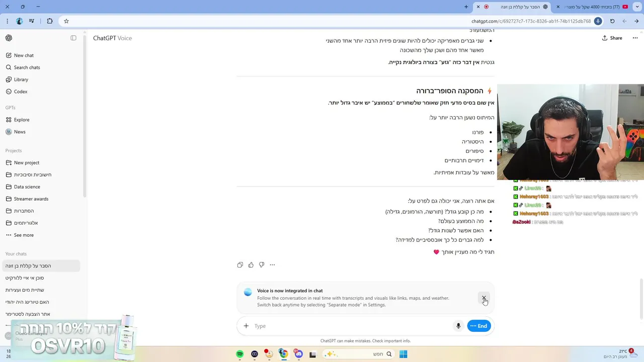Open the אלגוריתמים project folder
Screen dimensions: 644x362
coord(41,223)
